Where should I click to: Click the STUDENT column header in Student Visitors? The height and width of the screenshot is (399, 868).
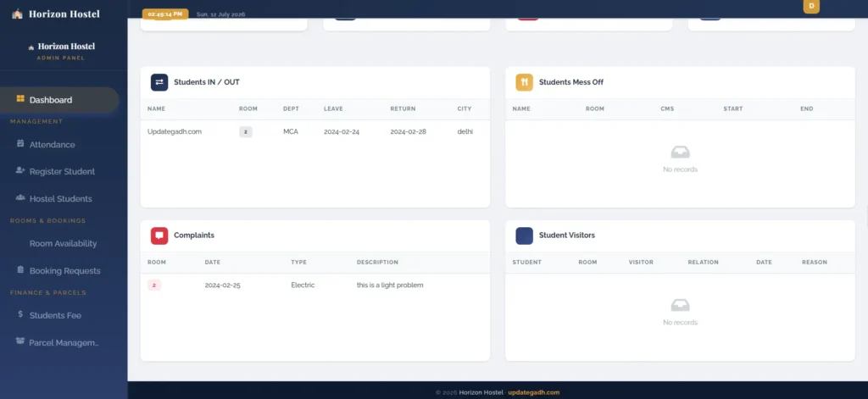(527, 263)
